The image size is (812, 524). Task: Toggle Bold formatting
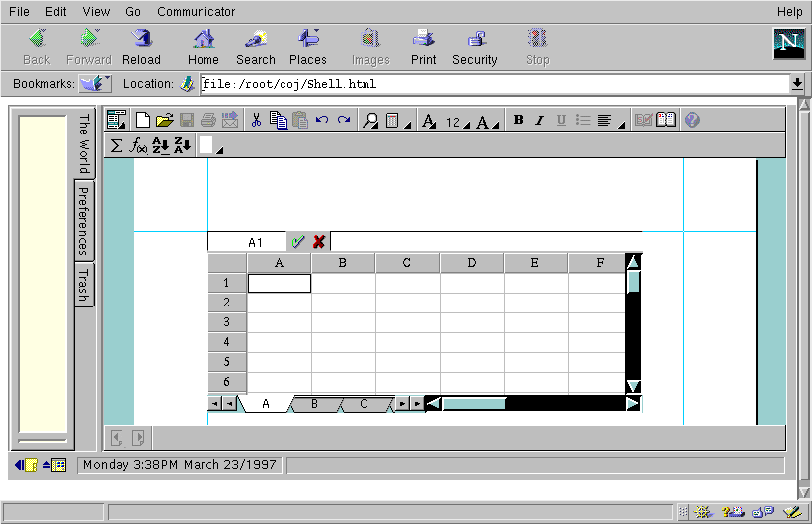click(x=519, y=120)
